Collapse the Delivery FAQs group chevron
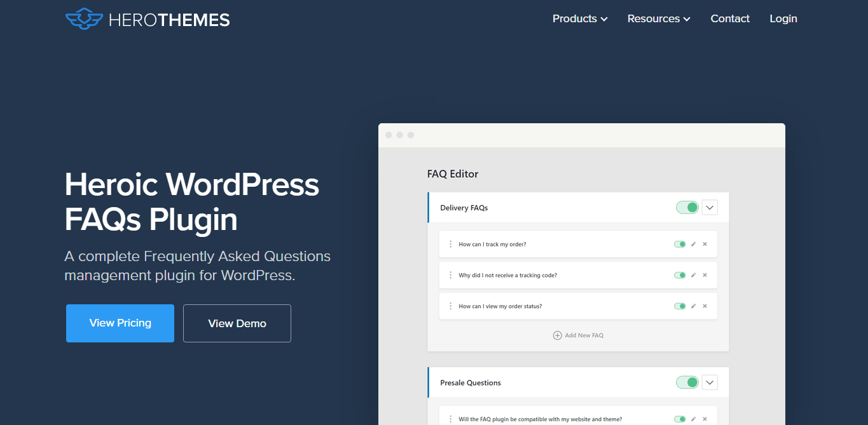Screen dimensions: 868x425 tap(710, 208)
